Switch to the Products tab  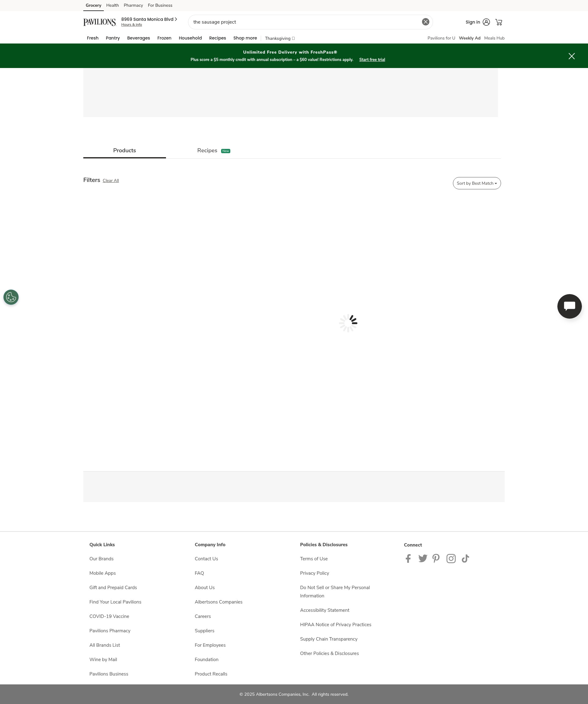pyautogui.click(x=124, y=150)
